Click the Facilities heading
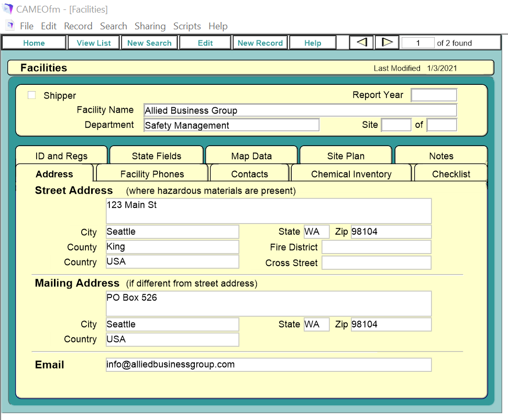The height and width of the screenshot is (420, 508). point(44,68)
